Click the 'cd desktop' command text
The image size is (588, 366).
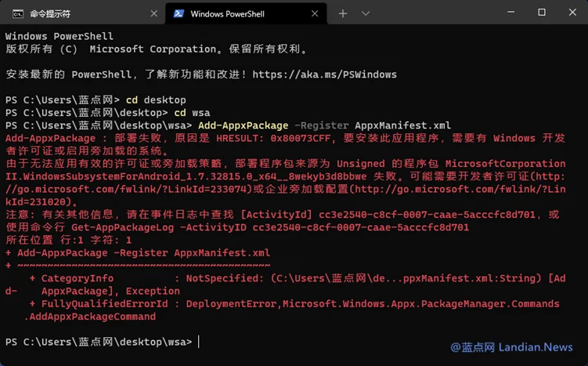point(156,100)
